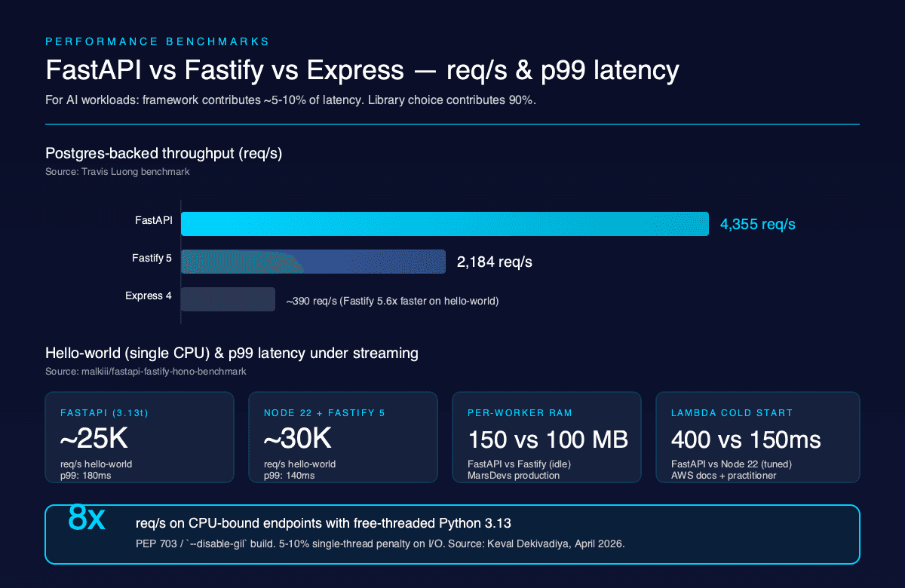This screenshot has width=905, height=588.
Task: Click the PERFORMANCE BENCHMARKS header label
Action: pos(158,41)
